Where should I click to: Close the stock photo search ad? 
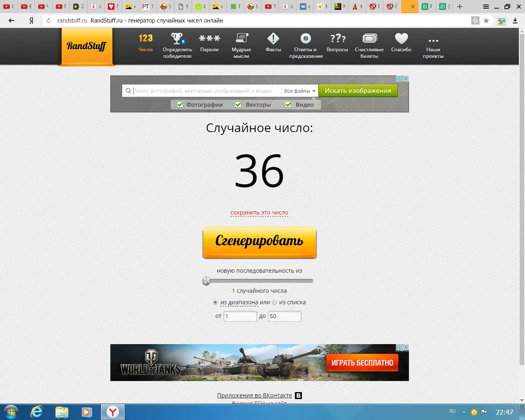click(406, 78)
